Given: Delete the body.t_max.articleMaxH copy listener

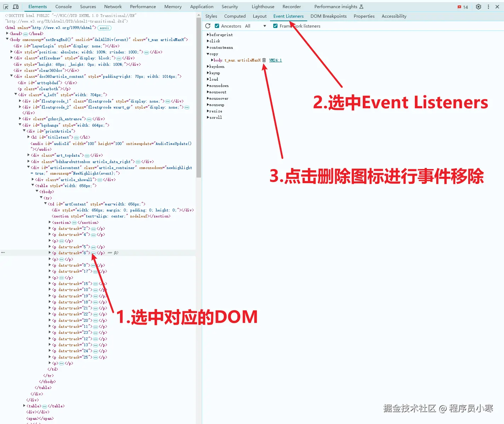Looking at the screenshot, I should (x=264, y=60).
